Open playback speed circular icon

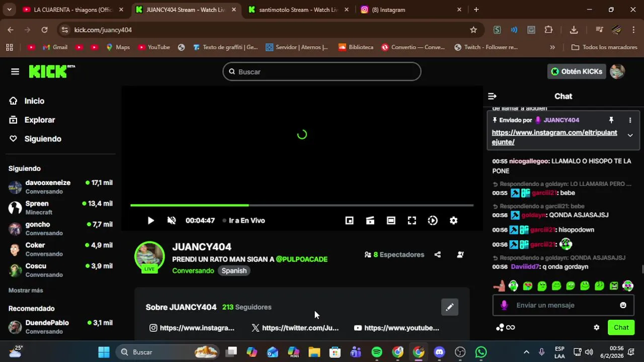click(433, 220)
